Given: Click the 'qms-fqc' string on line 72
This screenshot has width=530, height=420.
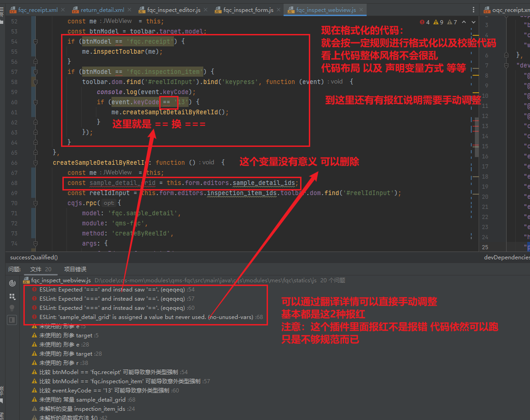Looking at the screenshot, I should 128,224.
